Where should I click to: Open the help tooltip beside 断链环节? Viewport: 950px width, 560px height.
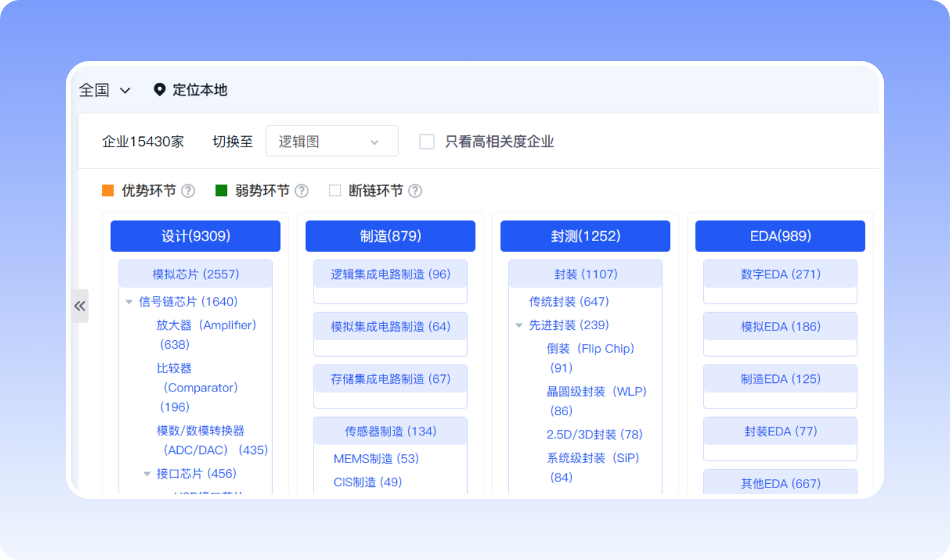[x=415, y=191]
